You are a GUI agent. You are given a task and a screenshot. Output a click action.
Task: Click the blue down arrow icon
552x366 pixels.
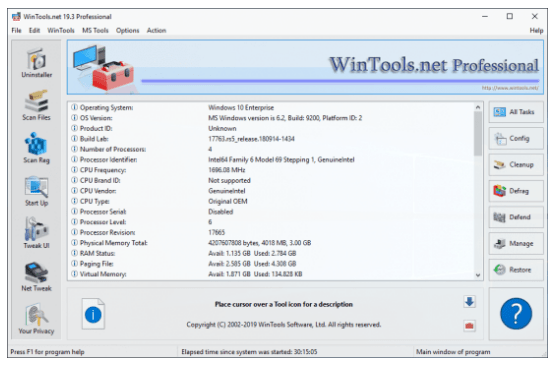(x=469, y=302)
